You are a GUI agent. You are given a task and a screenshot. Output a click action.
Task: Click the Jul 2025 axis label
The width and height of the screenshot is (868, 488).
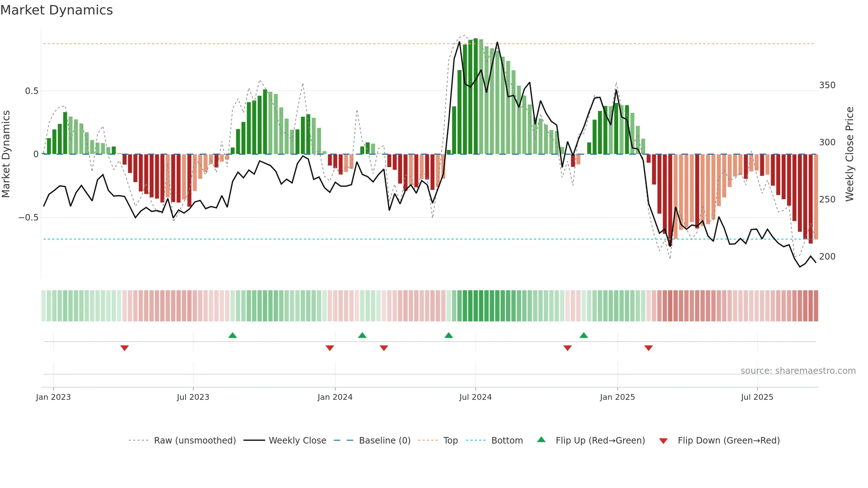click(x=757, y=397)
